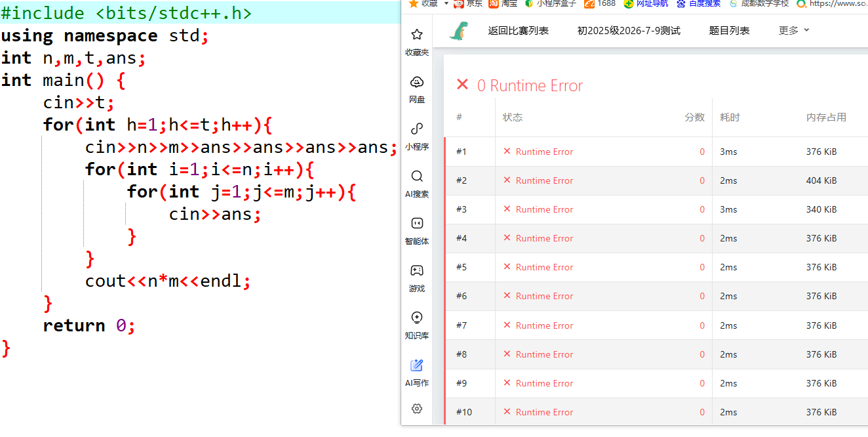The height and width of the screenshot is (437, 868).
Task: Open the 智能体 agent icon
Action: [417, 223]
